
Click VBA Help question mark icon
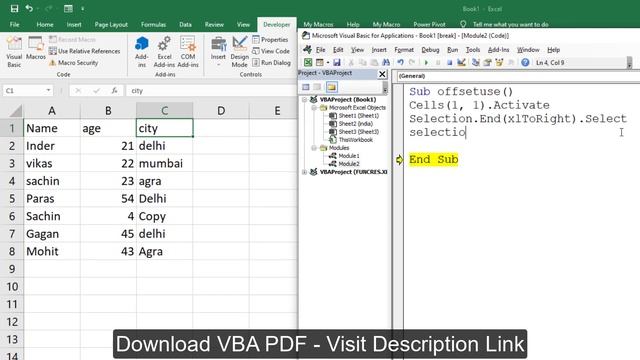[x=525, y=62]
